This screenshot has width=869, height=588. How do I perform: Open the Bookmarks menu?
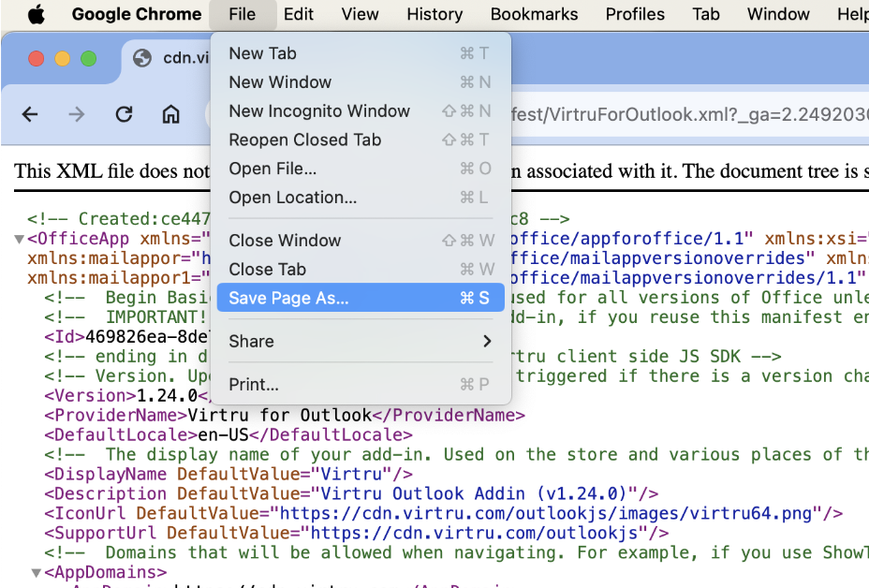[534, 14]
